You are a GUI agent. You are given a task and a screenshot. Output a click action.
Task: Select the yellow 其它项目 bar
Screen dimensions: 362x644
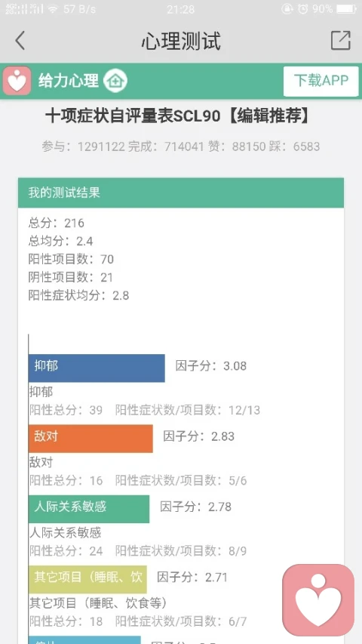click(x=87, y=580)
